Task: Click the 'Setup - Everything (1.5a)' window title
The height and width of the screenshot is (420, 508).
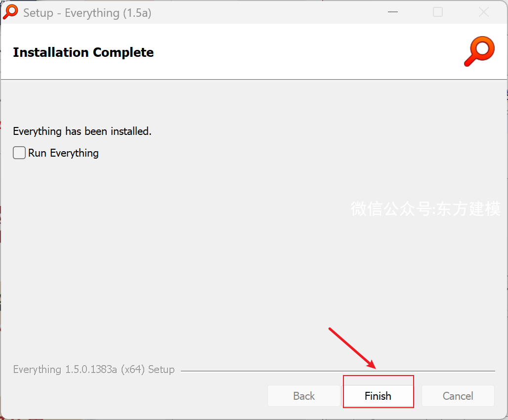Action: tap(87, 13)
